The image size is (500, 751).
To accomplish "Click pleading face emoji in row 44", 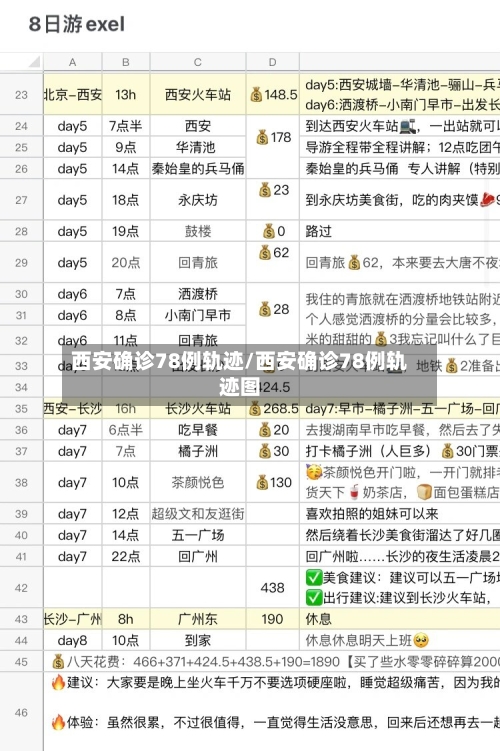I will [x=421, y=640].
